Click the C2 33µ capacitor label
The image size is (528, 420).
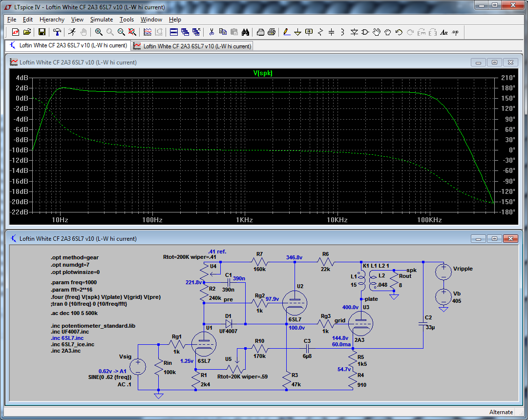coord(429,322)
